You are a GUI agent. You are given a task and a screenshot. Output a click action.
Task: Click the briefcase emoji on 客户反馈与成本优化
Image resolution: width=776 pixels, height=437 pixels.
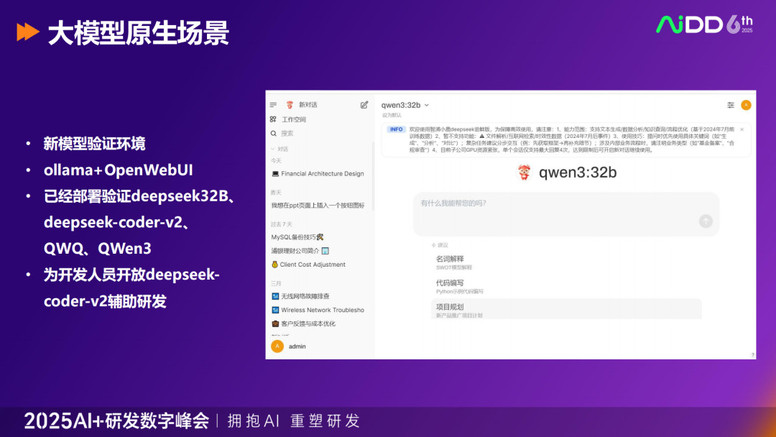click(x=275, y=324)
